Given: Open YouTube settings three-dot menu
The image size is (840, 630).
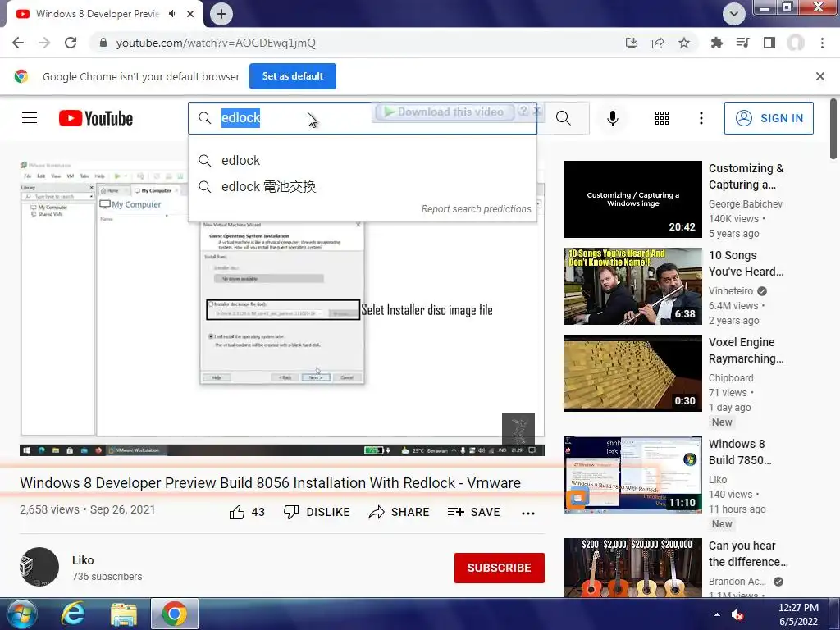Looking at the screenshot, I should 701,118.
